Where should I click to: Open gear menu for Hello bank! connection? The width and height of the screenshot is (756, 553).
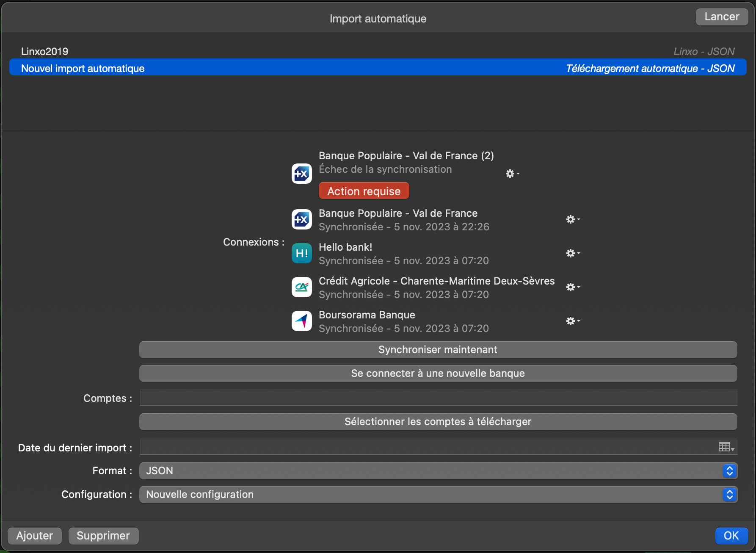573,253
